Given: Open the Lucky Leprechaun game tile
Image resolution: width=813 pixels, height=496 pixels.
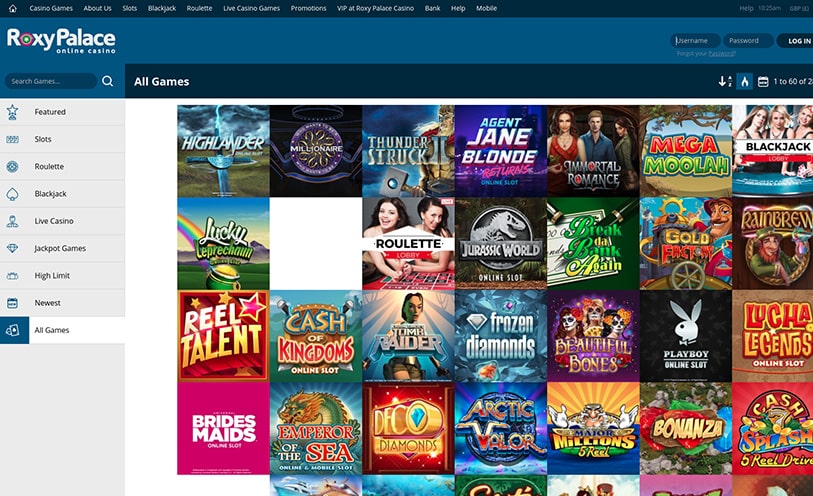Looking at the screenshot, I should pos(223,244).
